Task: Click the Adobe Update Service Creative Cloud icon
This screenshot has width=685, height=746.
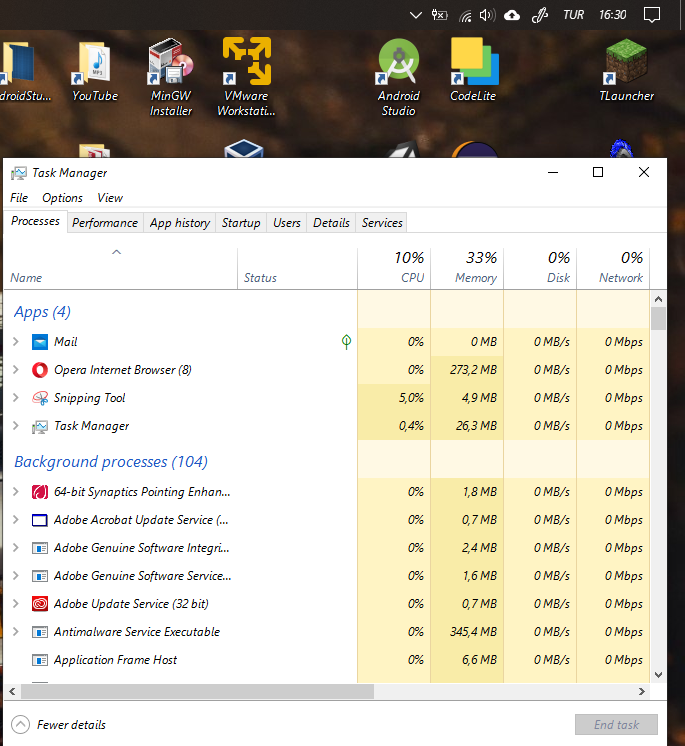Action: click(x=40, y=604)
